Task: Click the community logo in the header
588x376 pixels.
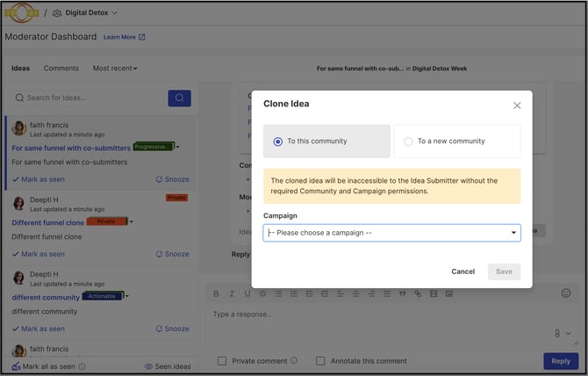Action: (x=21, y=13)
